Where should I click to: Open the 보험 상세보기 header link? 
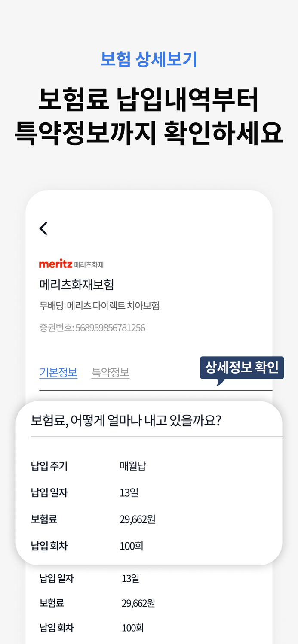[x=149, y=60]
